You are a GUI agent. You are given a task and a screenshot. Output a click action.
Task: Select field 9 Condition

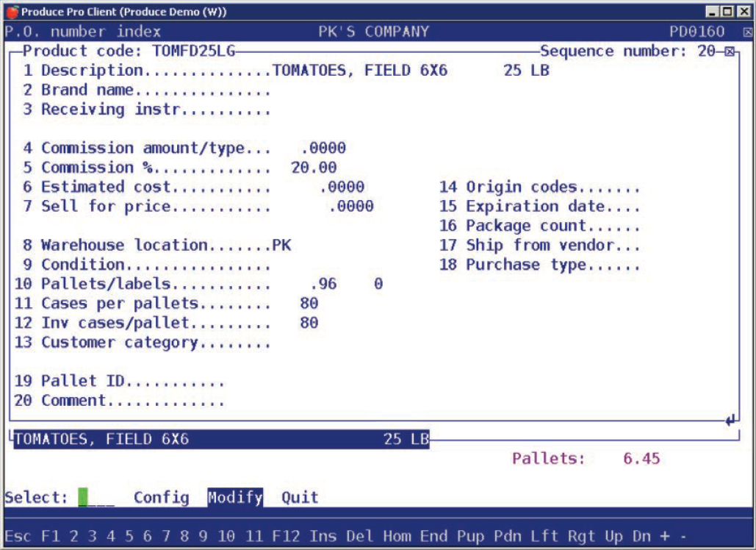click(147, 265)
